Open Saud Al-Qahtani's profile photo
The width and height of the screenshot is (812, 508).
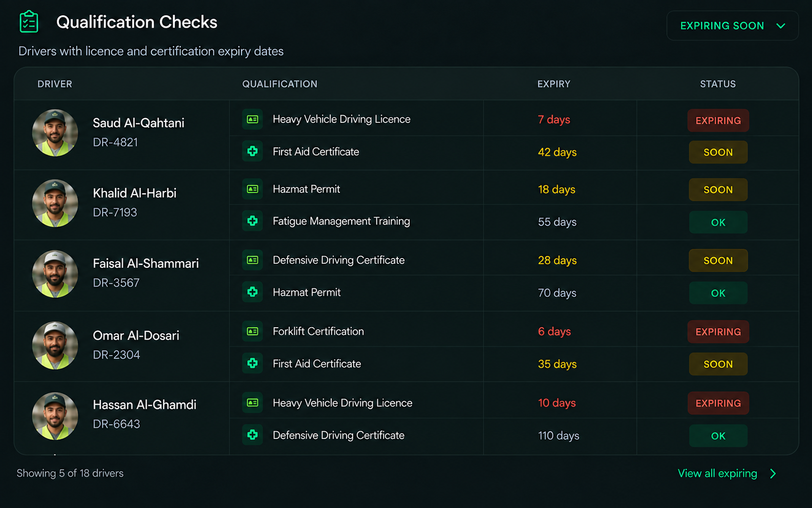click(x=55, y=133)
